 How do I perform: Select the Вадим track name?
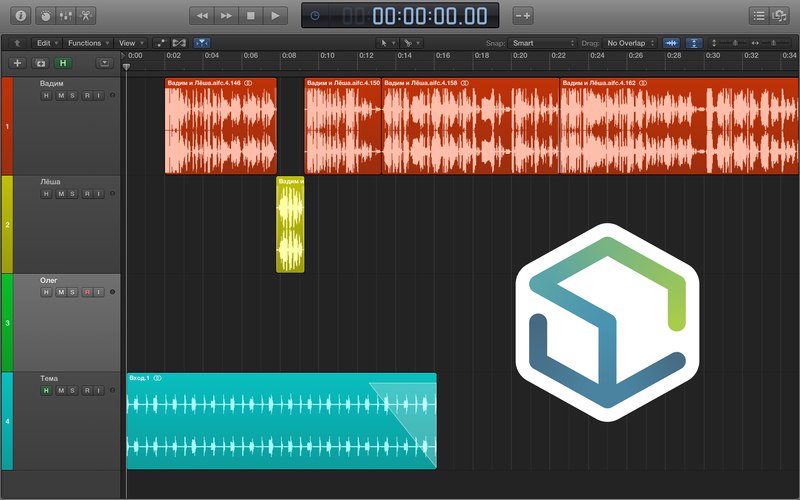[52, 83]
